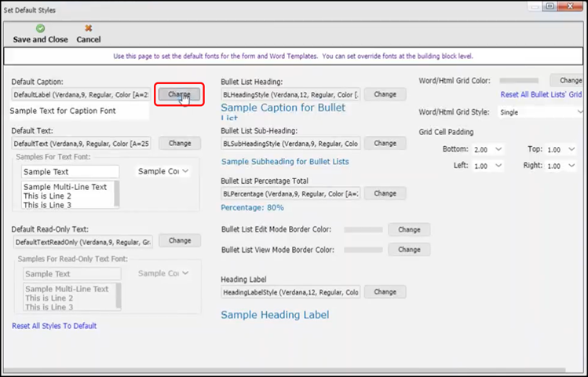This screenshot has height=377, width=588.
Task: Expand the Top grid cell padding dropdown
Action: (x=579, y=149)
